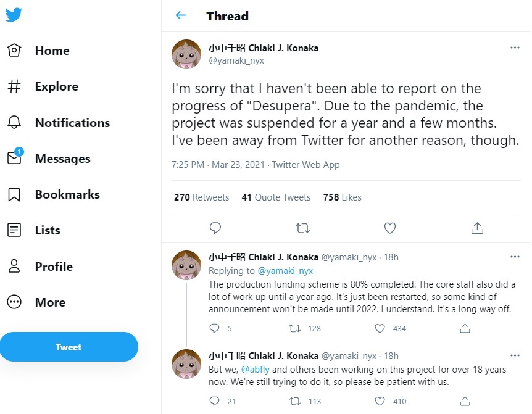This screenshot has width=532, height=414.
Task: Expand options menu on production funding reply
Action: [515, 256]
